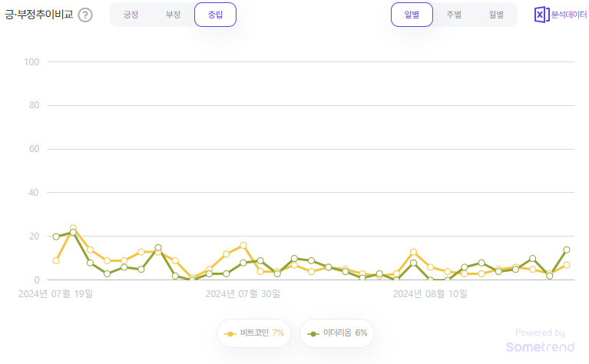Screen dimensions: 589x364
Task: Click the 20 y-axis label
Action: tap(35, 237)
